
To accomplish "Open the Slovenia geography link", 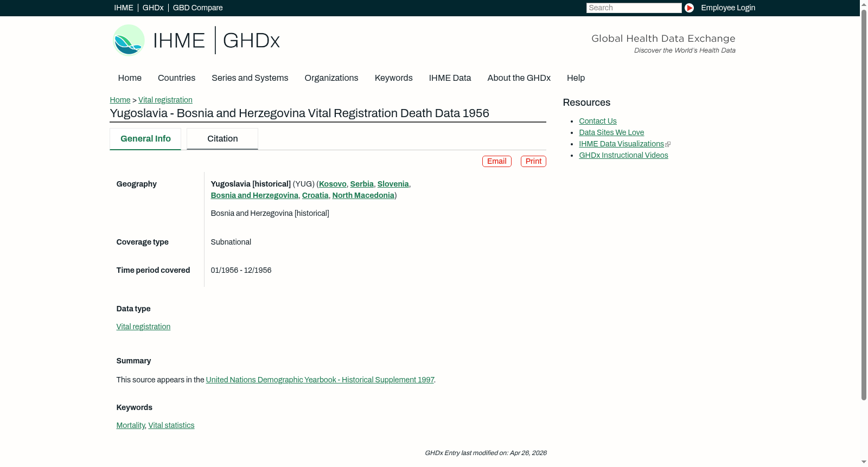I will point(393,184).
